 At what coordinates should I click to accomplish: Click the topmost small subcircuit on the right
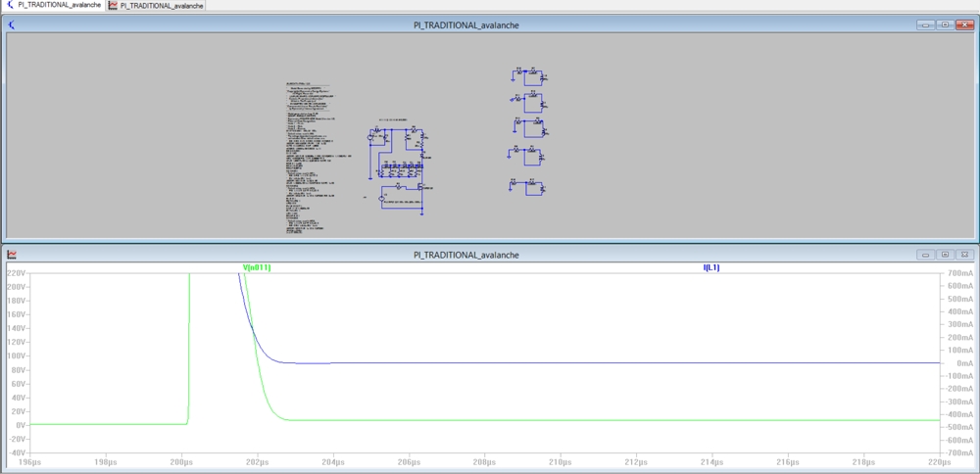(528, 74)
